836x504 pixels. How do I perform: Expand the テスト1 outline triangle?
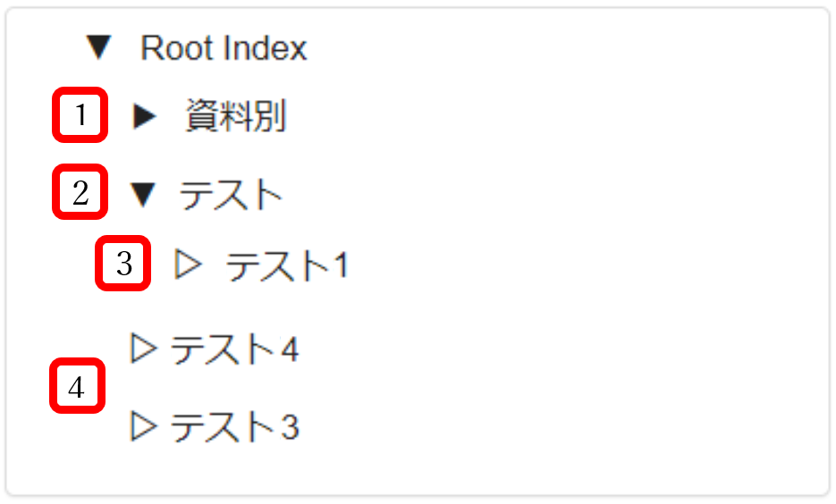[x=188, y=265]
